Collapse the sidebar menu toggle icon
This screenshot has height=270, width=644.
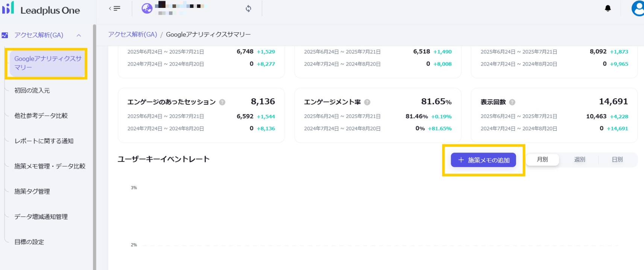(x=114, y=8)
